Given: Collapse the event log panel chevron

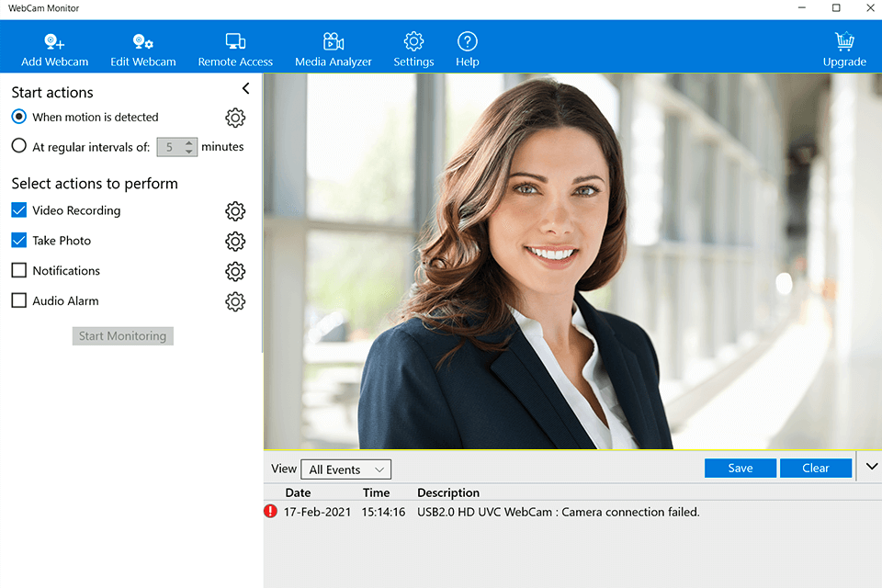Looking at the screenshot, I should tap(871, 466).
